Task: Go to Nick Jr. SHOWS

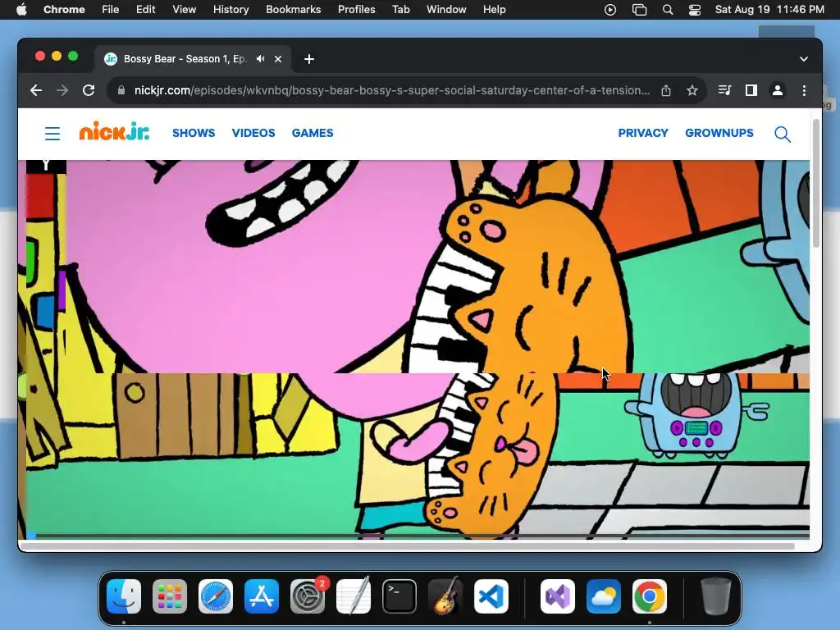Action: [194, 133]
